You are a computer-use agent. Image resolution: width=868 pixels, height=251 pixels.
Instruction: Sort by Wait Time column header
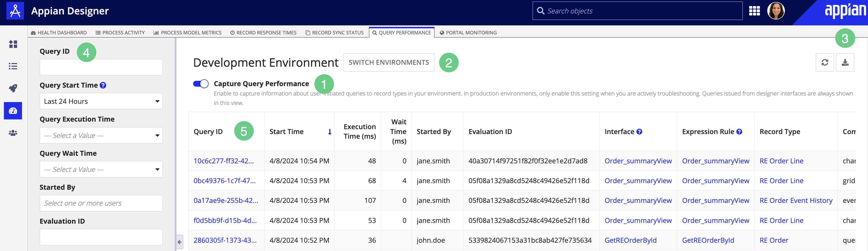click(x=398, y=132)
